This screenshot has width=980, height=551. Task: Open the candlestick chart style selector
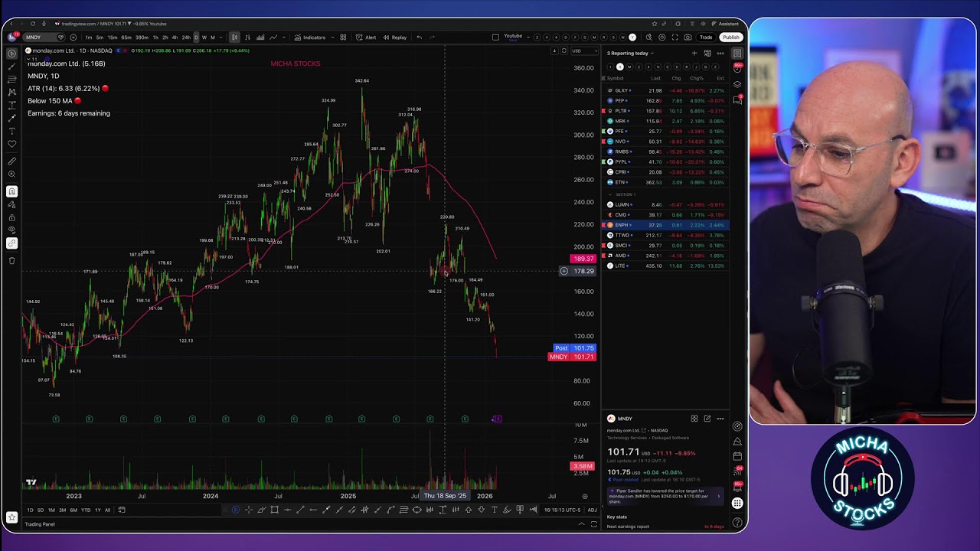pos(234,37)
